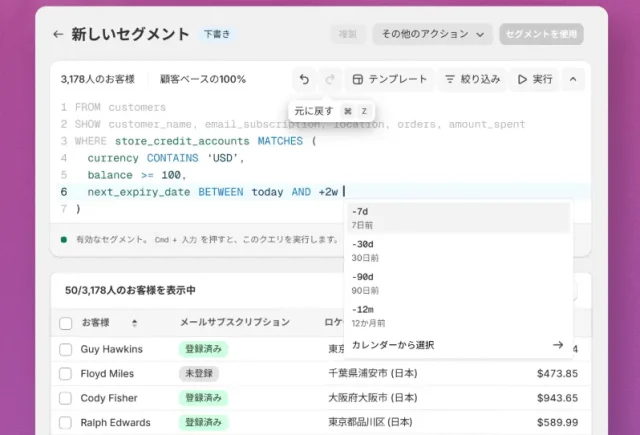Click code line 1 FROM customers
Viewport: 640px width, 435px height.
tap(120, 107)
